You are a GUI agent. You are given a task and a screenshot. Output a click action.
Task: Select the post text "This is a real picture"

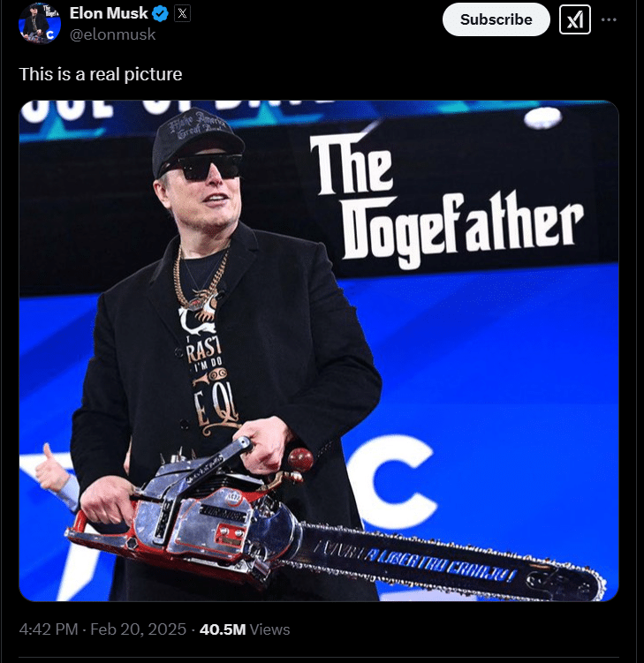tap(101, 74)
